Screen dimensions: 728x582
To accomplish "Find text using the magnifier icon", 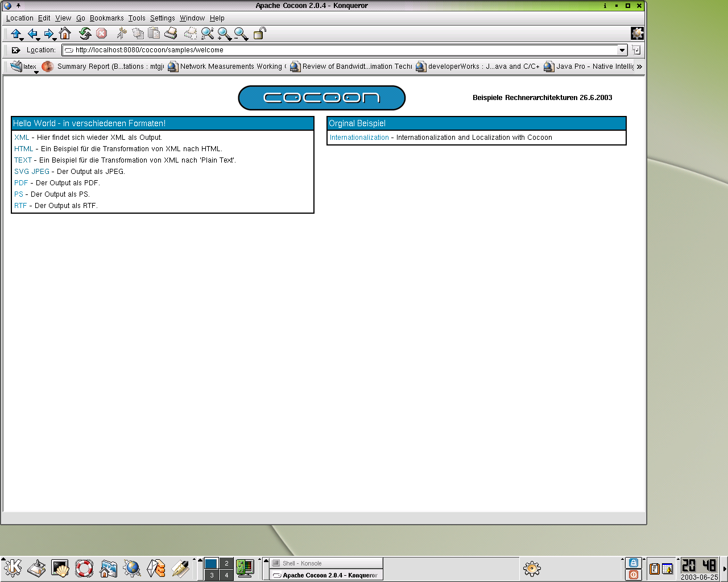I will pyautogui.click(x=208, y=34).
